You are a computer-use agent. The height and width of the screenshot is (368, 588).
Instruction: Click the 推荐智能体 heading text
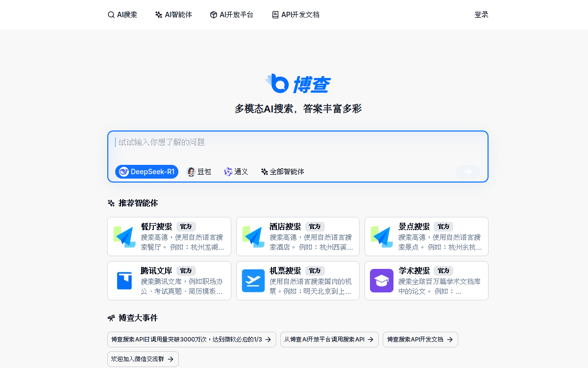(138, 203)
